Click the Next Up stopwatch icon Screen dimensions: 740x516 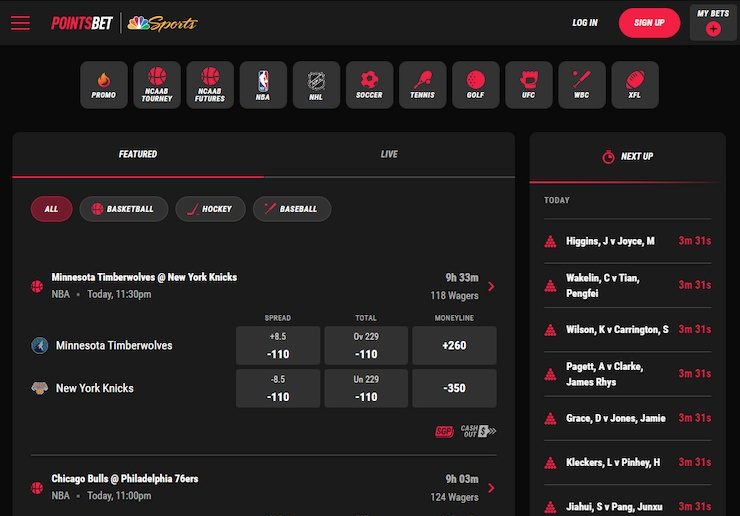coord(608,157)
